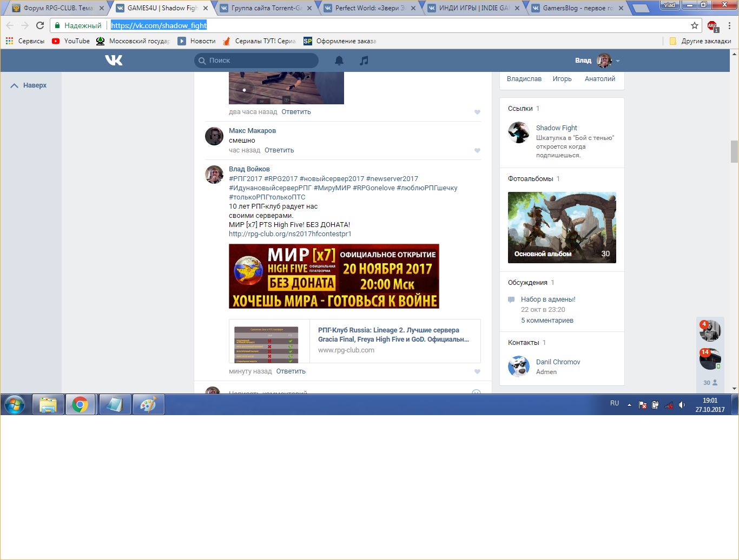
Task: Open the rpg-club.org contest link
Action: coord(290,234)
